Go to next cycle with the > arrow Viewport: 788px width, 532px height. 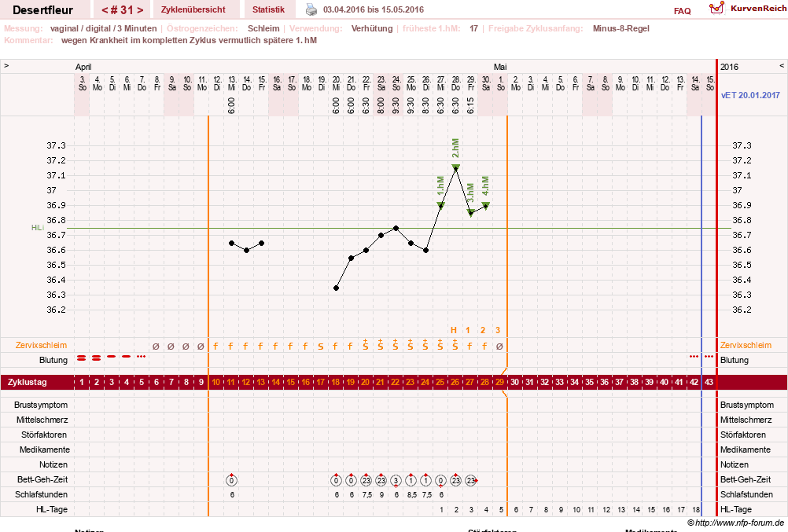coord(140,9)
